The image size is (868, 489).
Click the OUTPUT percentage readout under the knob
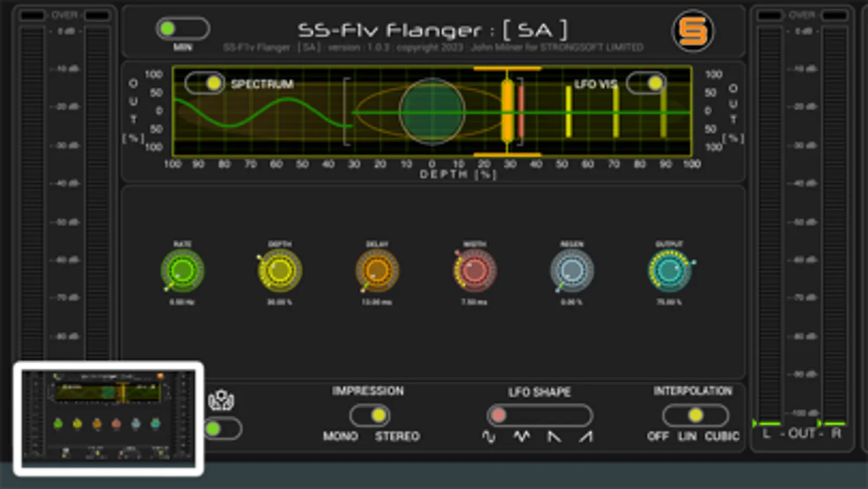pos(669,302)
